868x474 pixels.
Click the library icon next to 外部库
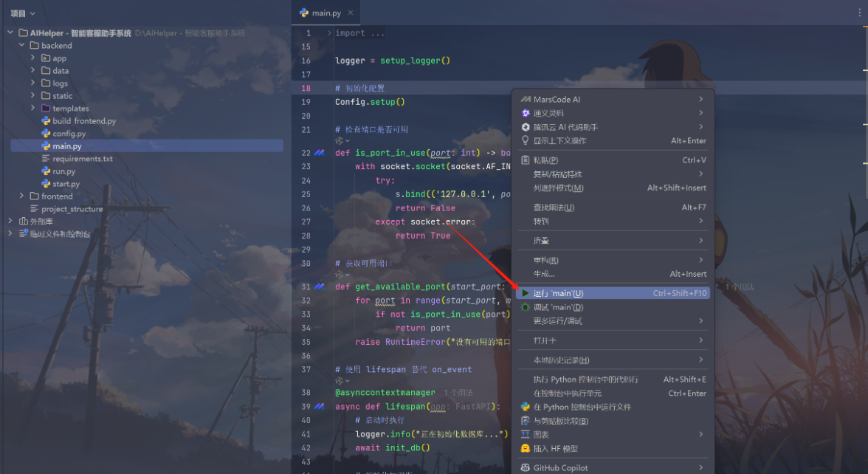[24, 221]
